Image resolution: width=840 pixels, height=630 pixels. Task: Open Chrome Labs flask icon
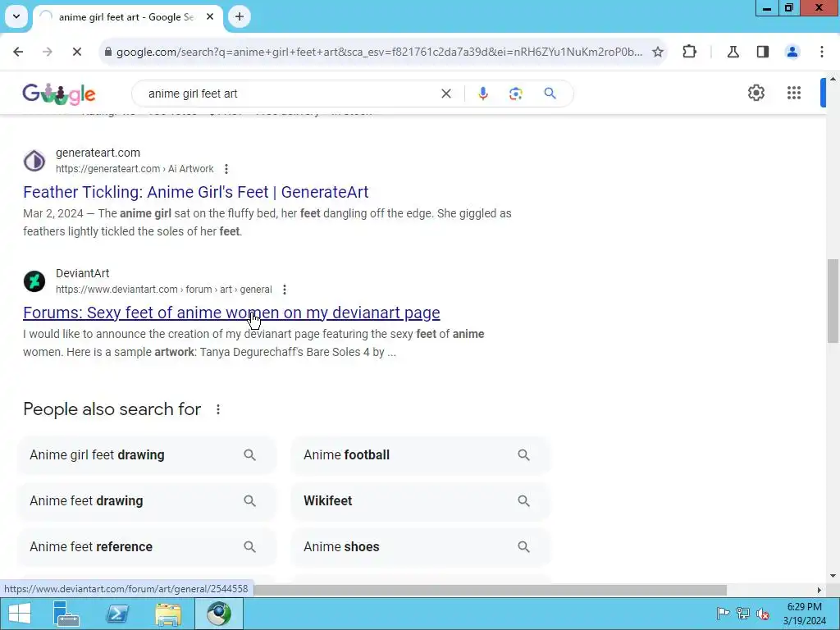coord(733,52)
